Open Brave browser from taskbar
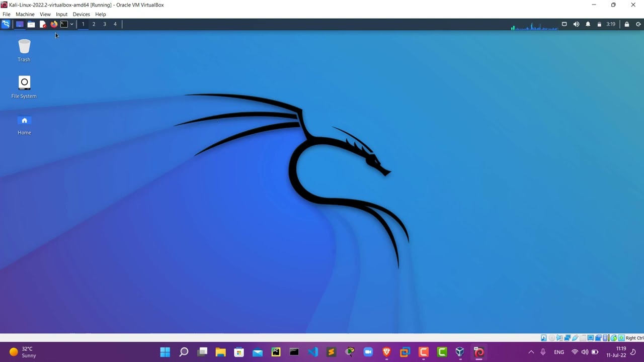This screenshot has width=644, height=362. pos(386,352)
